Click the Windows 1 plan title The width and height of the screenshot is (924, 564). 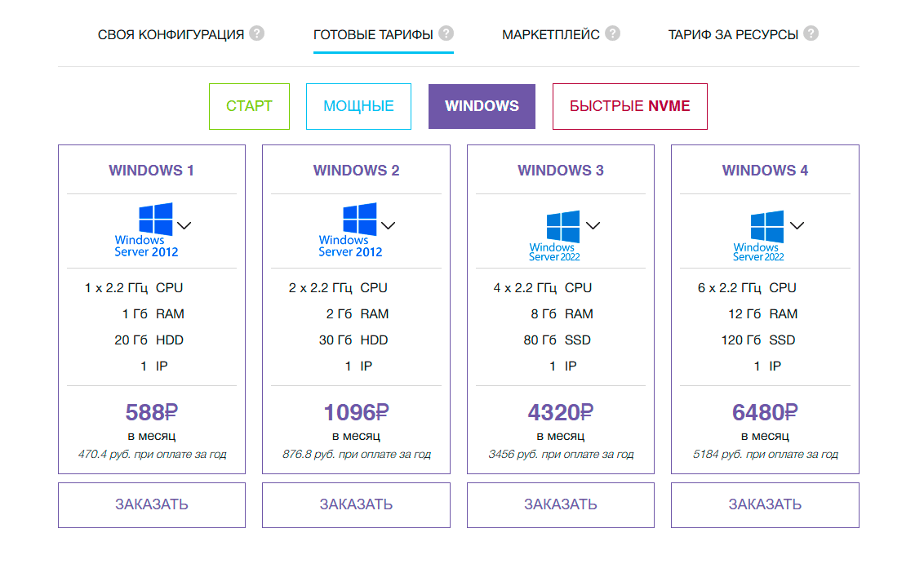click(152, 171)
